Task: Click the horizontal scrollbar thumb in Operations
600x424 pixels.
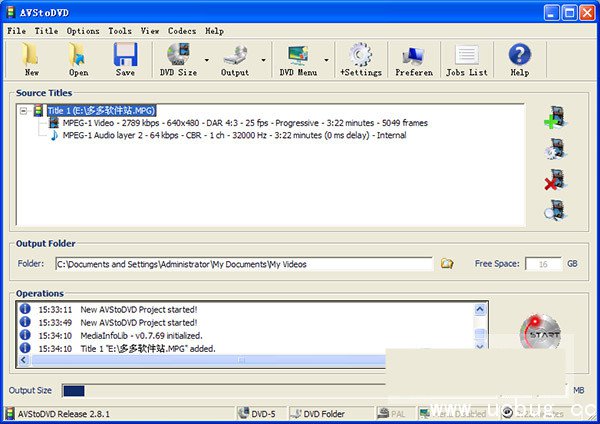Action: [x=209, y=360]
